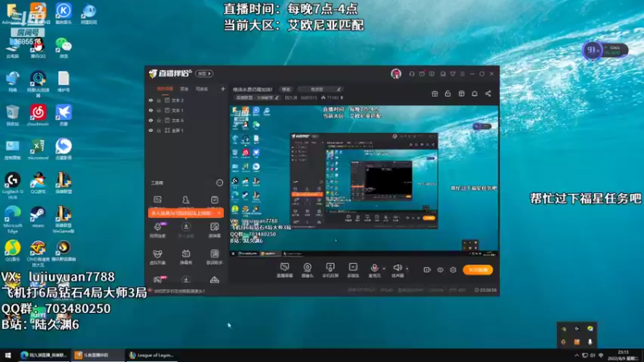Screen dimensions: 644x362
Task: Click the orange stop-streaming button
Action: click(x=478, y=269)
